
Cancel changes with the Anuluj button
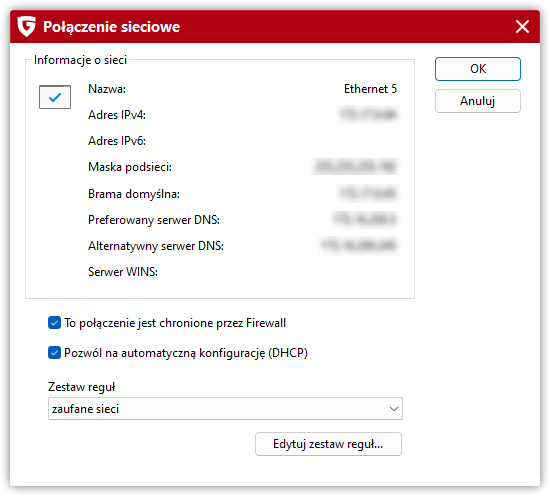(478, 101)
